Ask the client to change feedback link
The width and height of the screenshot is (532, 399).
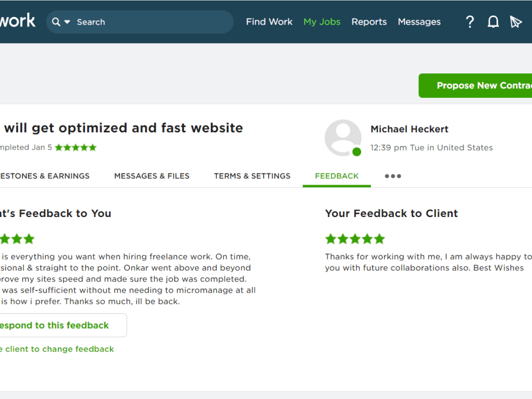[x=57, y=349]
